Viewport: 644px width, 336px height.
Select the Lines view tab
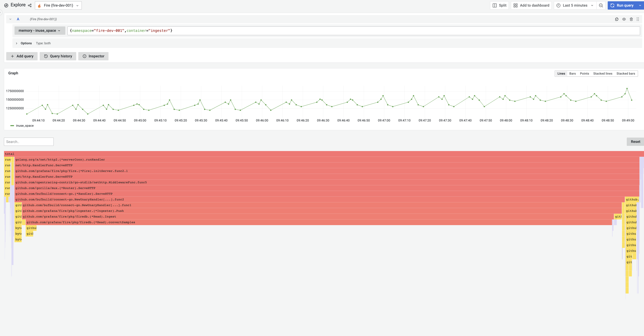click(561, 73)
